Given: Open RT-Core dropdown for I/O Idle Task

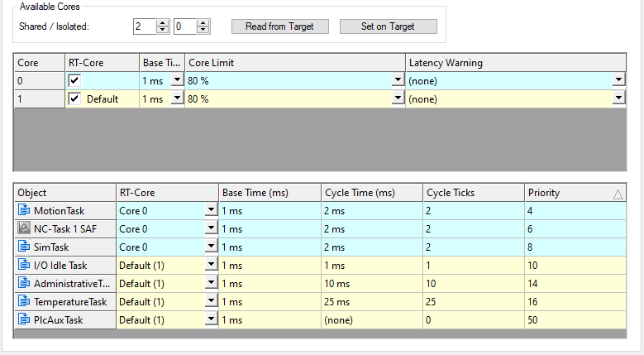Looking at the screenshot, I should click(211, 264).
